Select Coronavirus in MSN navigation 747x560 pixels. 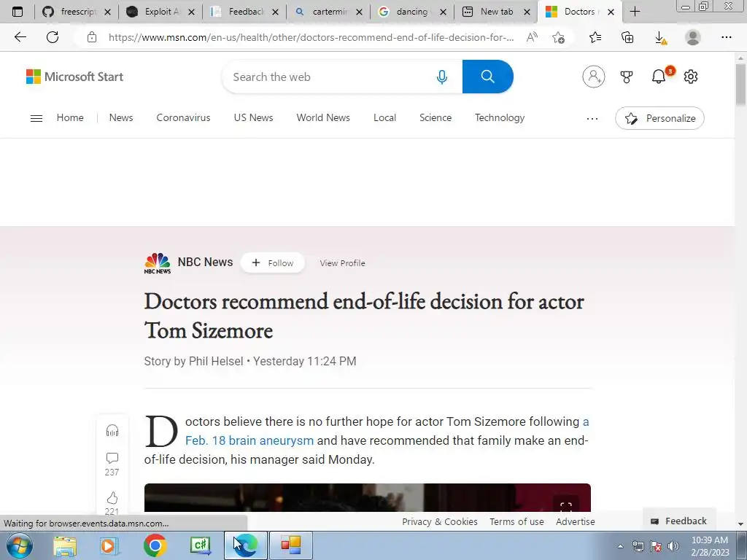click(x=183, y=117)
